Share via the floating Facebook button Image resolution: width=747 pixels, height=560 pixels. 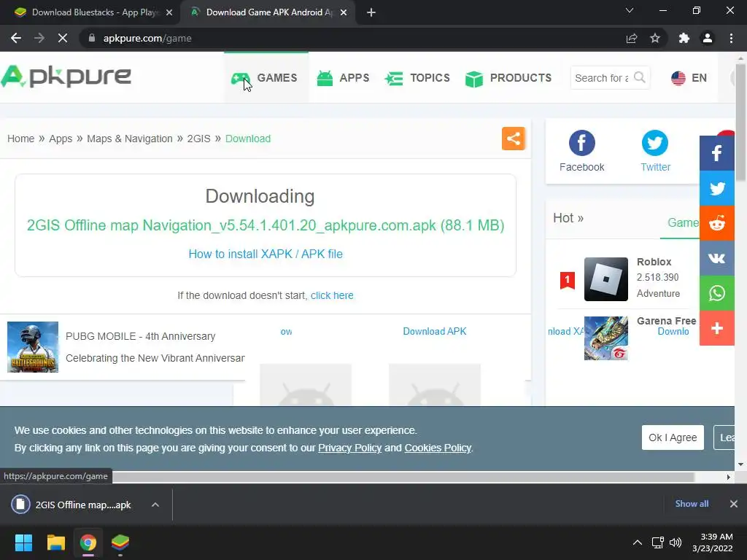717,153
